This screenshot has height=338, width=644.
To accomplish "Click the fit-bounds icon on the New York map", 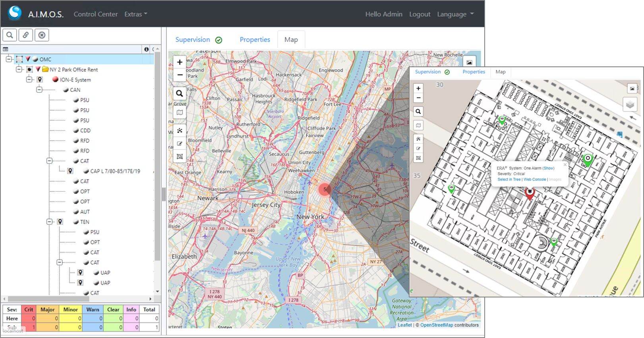I will coord(180,156).
